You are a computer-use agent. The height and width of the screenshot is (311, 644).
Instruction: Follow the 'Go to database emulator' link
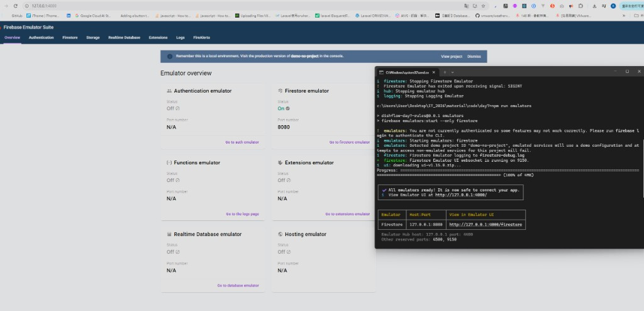(x=238, y=285)
